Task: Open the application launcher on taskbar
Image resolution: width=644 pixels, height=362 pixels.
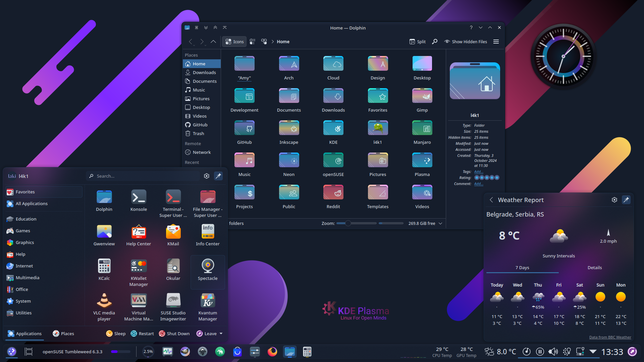Action: pyautogui.click(x=12, y=352)
